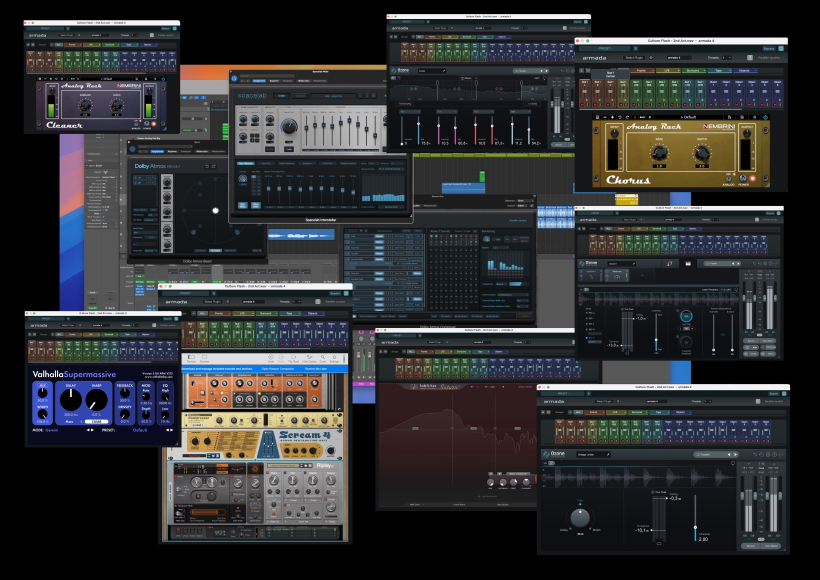
Task: Open the preset dropdown in the Ozone plugin
Action: pyautogui.click(x=703, y=454)
